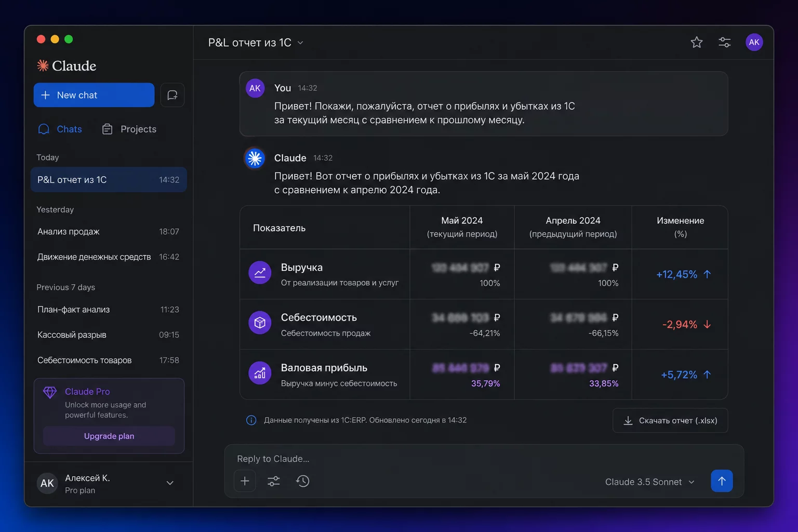Click the Изменение (%) column header
The width and height of the screenshot is (798, 532).
pyautogui.click(x=681, y=227)
